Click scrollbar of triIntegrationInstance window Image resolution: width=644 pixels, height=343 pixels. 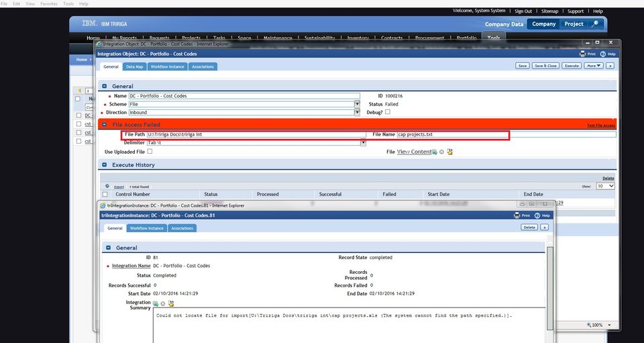[x=550, y=287]
